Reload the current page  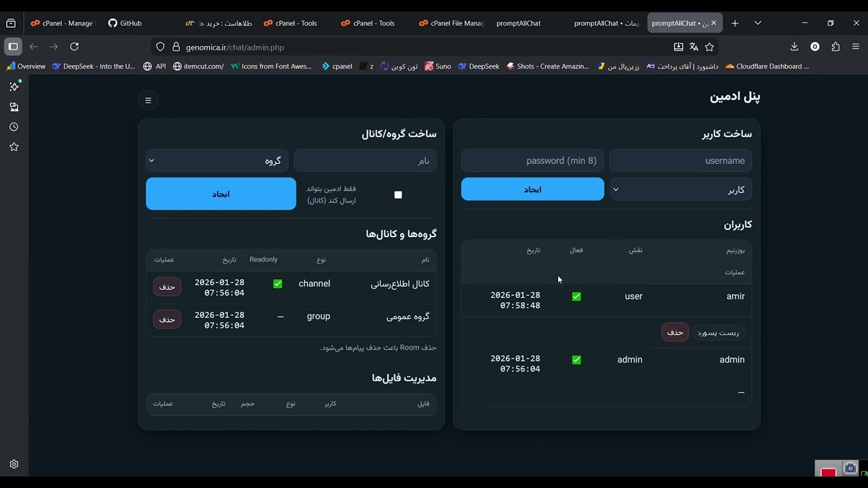pyautogui.click(x=75, y=47)
